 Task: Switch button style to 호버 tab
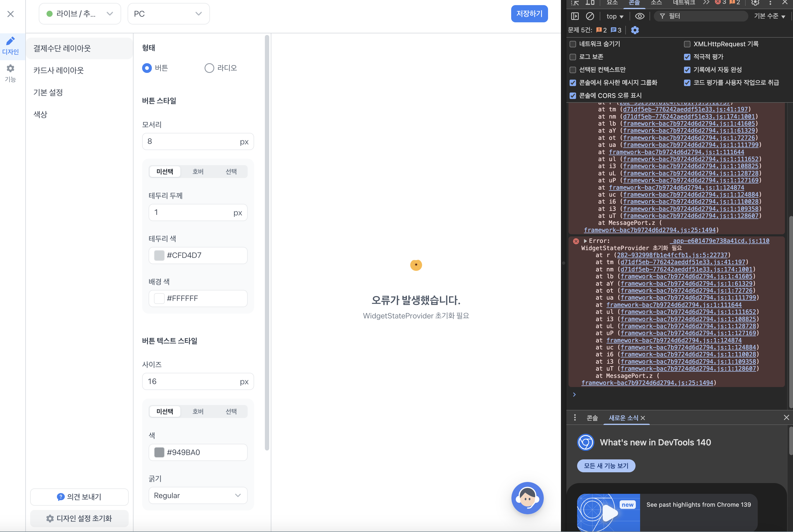pos(198,172)
